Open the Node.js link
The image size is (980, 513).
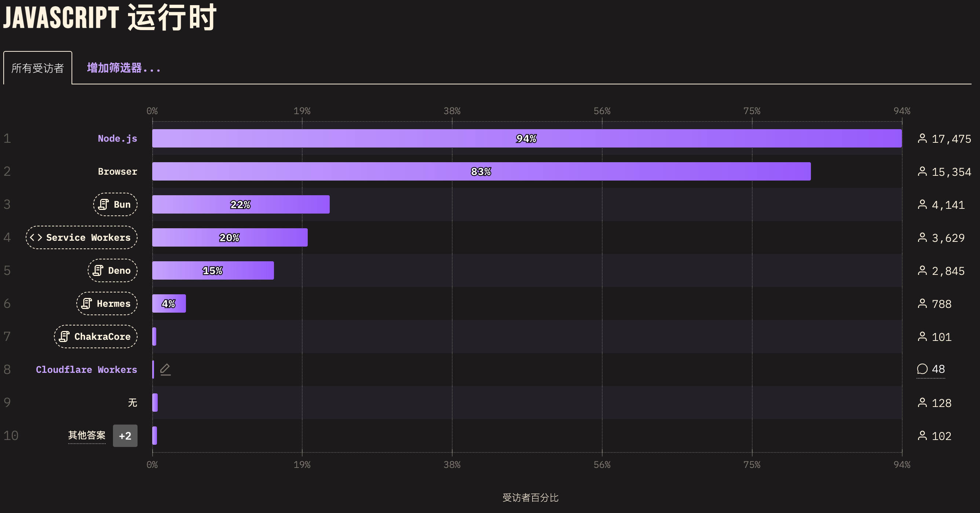pos(117,139)
